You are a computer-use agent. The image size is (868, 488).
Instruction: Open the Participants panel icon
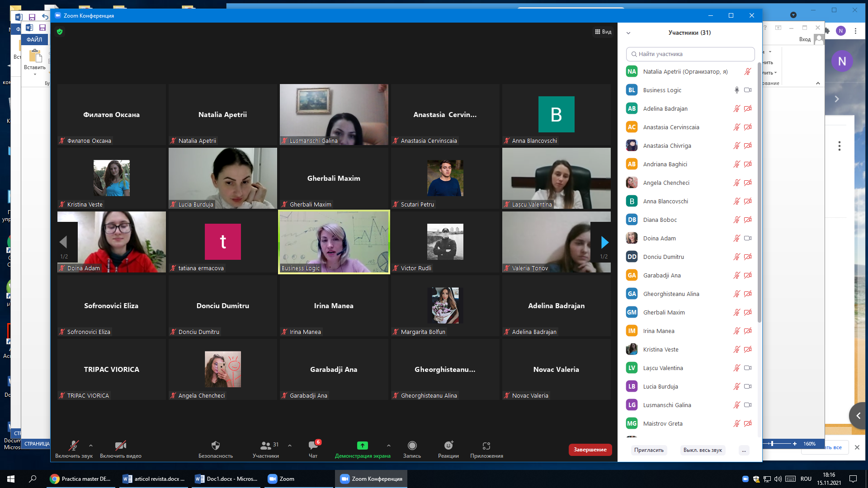click(x=266, y=446)
